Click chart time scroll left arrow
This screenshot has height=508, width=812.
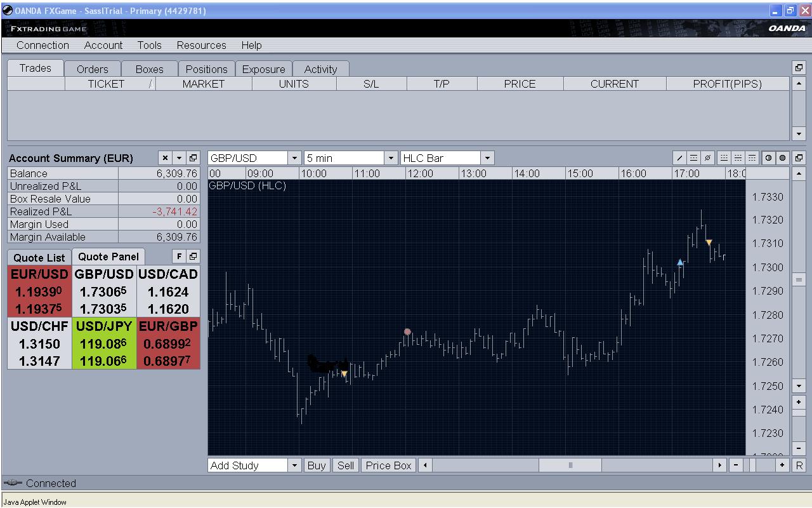[425, 465]
